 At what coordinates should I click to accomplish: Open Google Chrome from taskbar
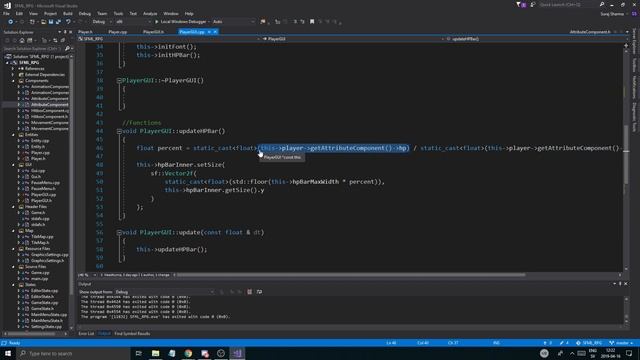[x=188, y=353]
